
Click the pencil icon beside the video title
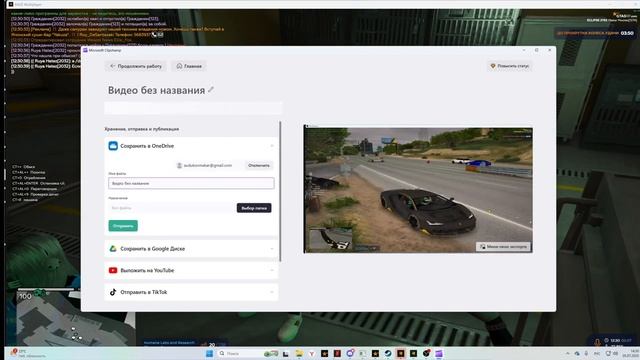[211, 89]
